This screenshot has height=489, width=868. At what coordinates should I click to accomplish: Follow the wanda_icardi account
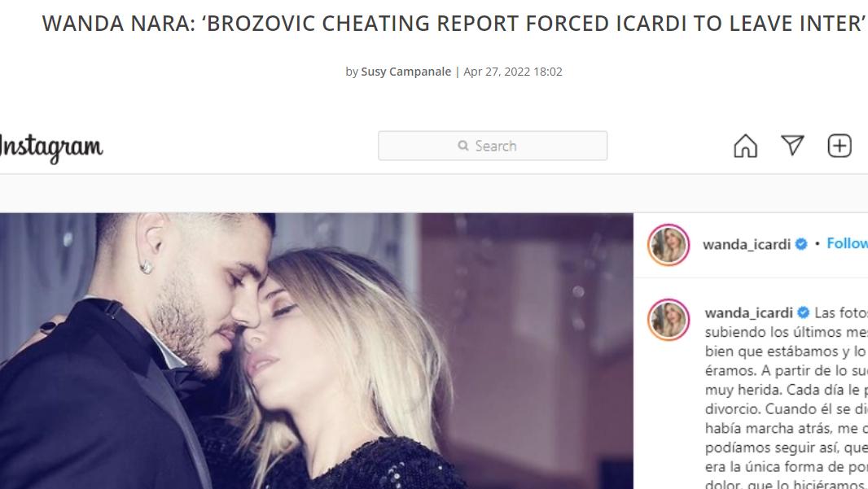point(847,243)
